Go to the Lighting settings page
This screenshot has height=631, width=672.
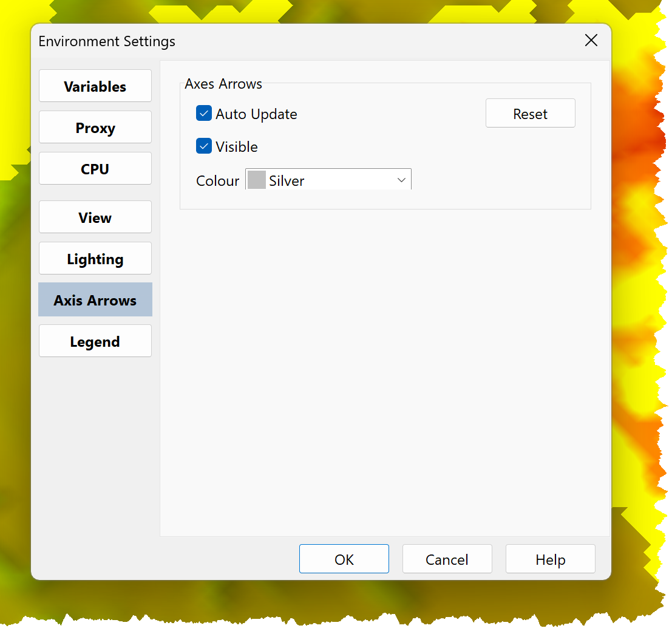pos(95,259)
